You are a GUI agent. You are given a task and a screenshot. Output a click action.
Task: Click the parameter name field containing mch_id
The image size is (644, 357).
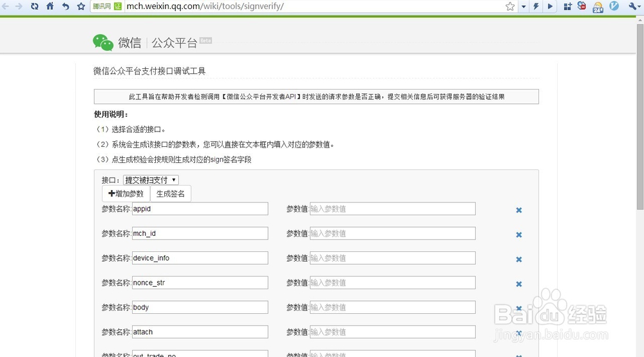200,233
